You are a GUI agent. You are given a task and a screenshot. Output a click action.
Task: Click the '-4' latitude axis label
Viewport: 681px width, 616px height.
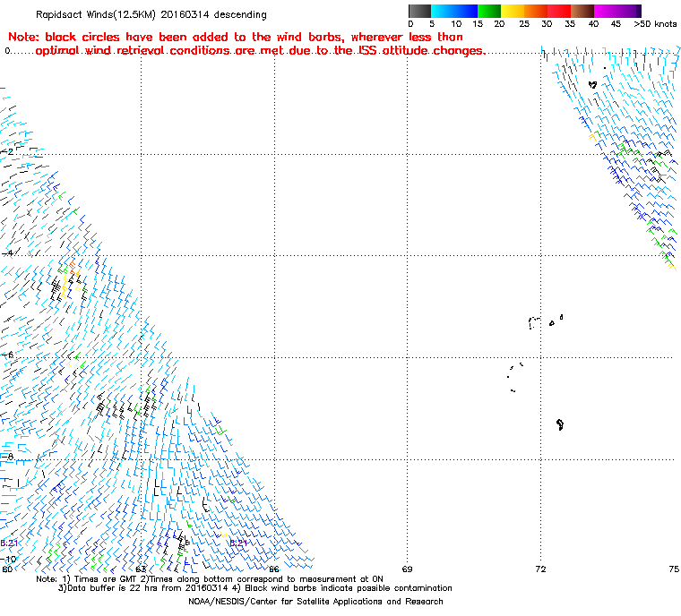point(8,253)
